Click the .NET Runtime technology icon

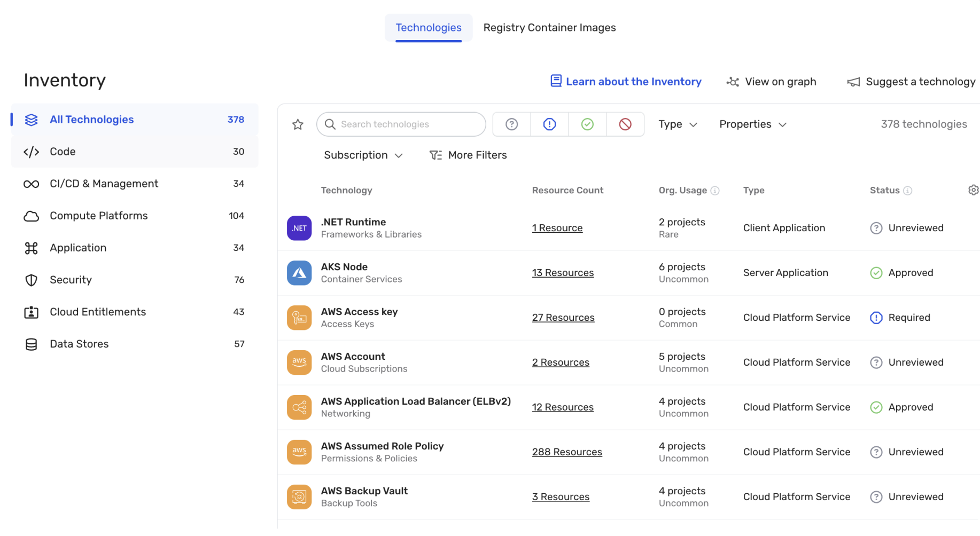[x=299, y=228]
